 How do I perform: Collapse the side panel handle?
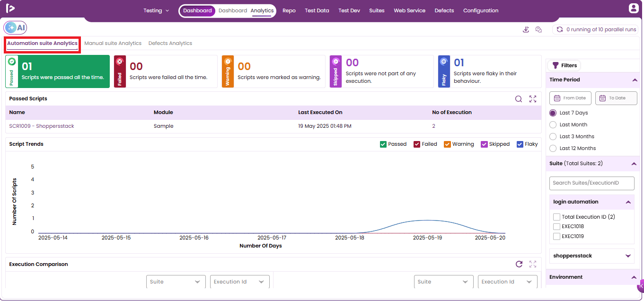[641, 286]
